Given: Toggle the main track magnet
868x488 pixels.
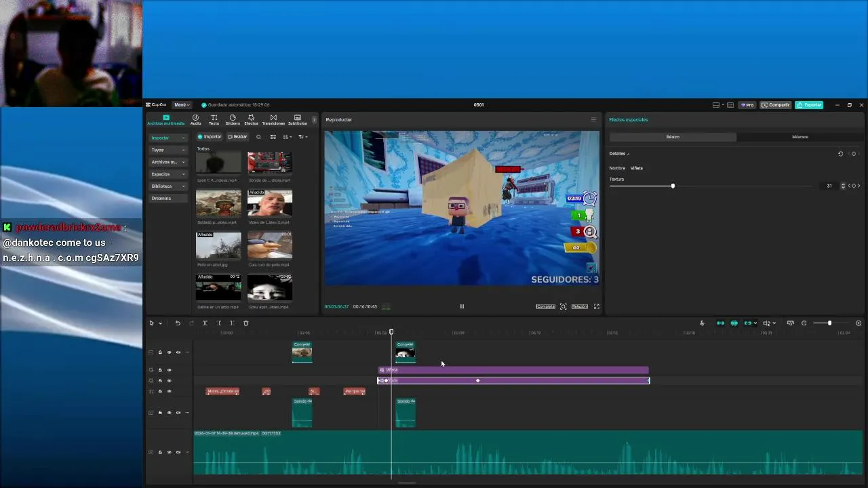Looking at the screenshot, I should click(720, 323).
